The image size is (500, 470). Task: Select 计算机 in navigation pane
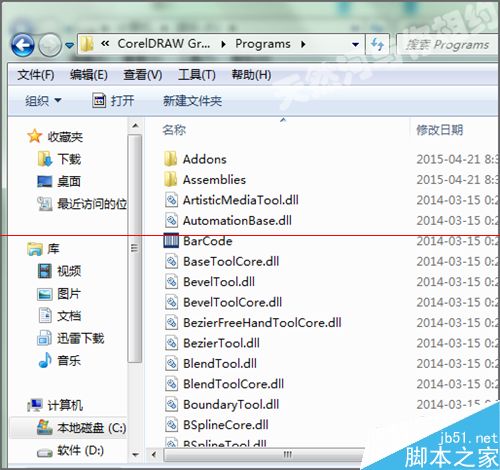point(55,405)
